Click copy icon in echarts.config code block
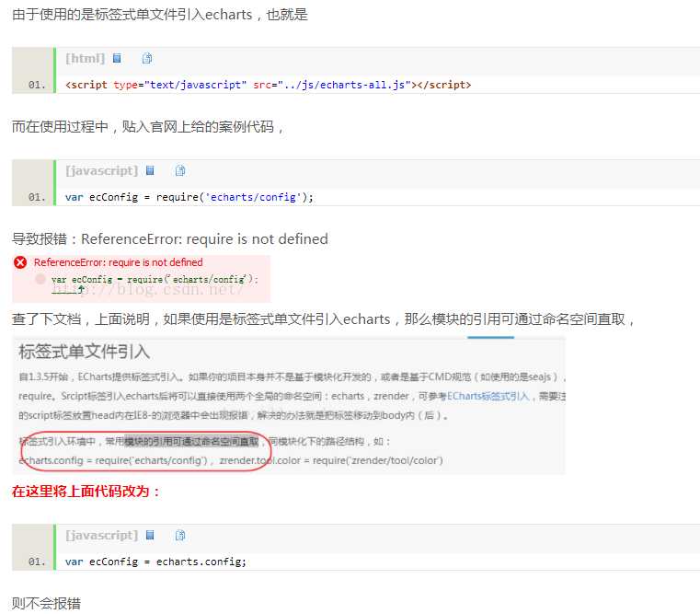The width and height of the screenshot is (700, 614). coord(180,535)
